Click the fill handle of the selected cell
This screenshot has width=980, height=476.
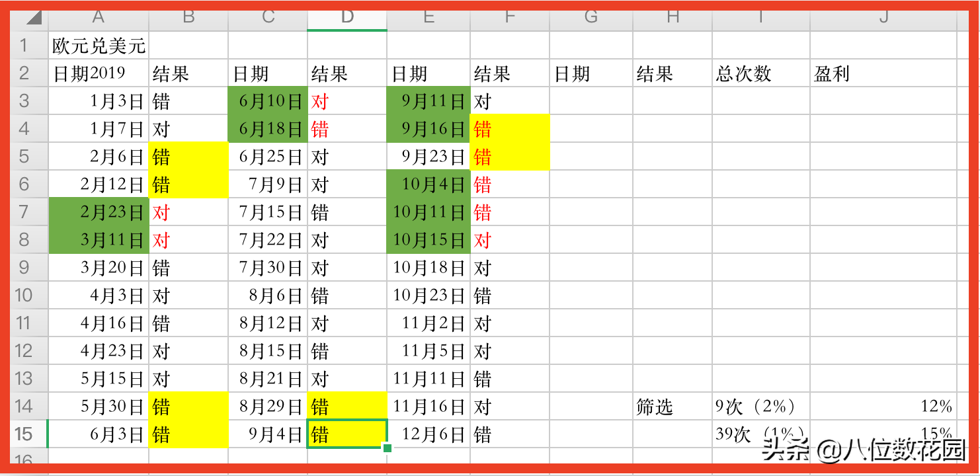(x=388, y=448)
